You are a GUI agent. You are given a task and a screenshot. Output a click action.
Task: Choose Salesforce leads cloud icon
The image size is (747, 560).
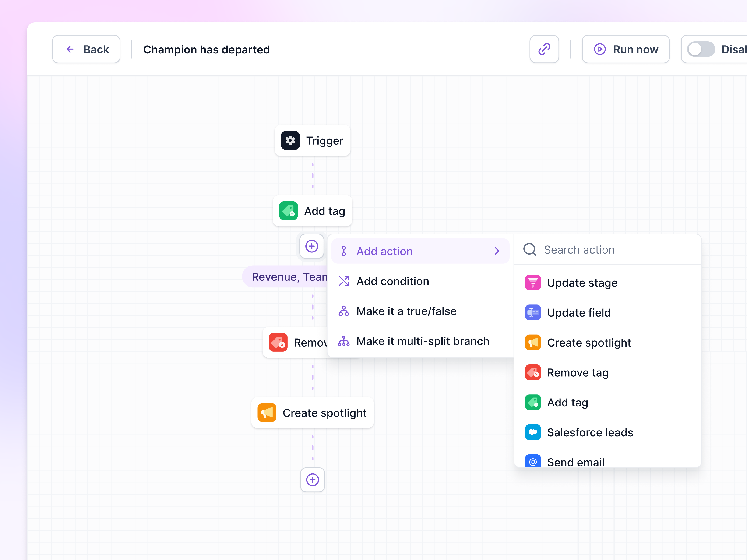click(532, 432)
